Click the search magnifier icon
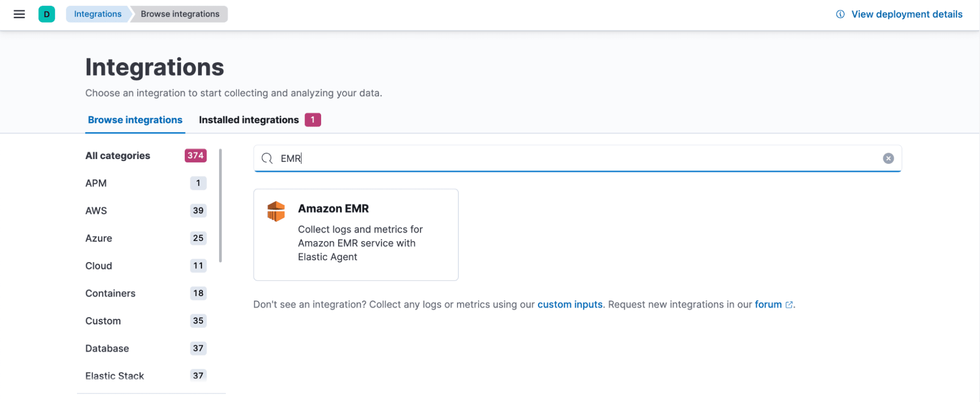 (267, 159)
